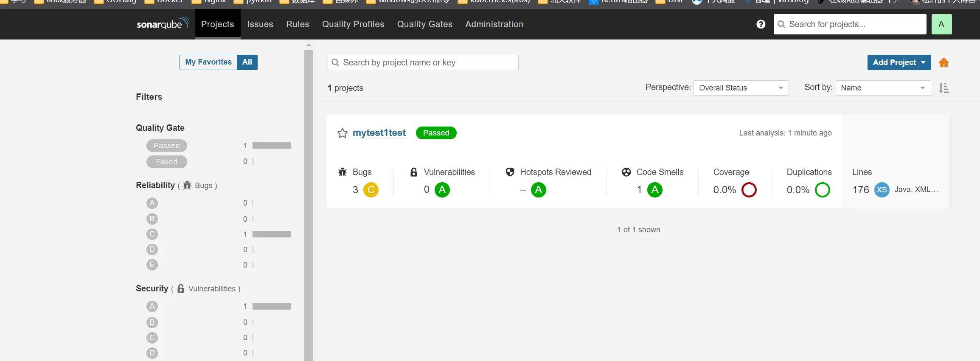Viewport: 980px width, 361px height.
Task: Open the user account avatar A
Action: (x=941, y=24)
